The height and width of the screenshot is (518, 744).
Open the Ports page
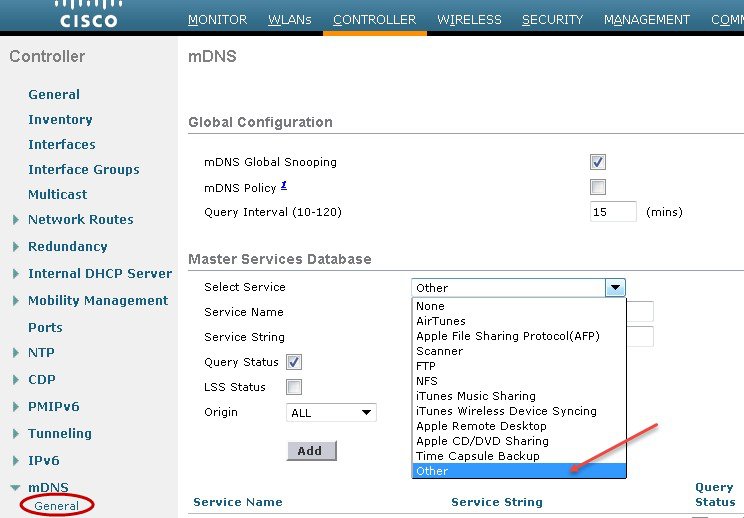46,327
